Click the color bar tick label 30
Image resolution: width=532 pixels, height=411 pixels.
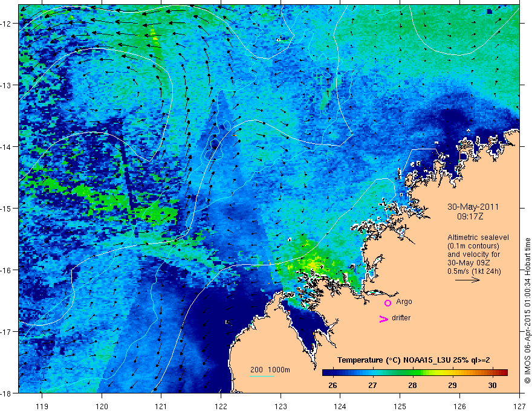point(492,385)
